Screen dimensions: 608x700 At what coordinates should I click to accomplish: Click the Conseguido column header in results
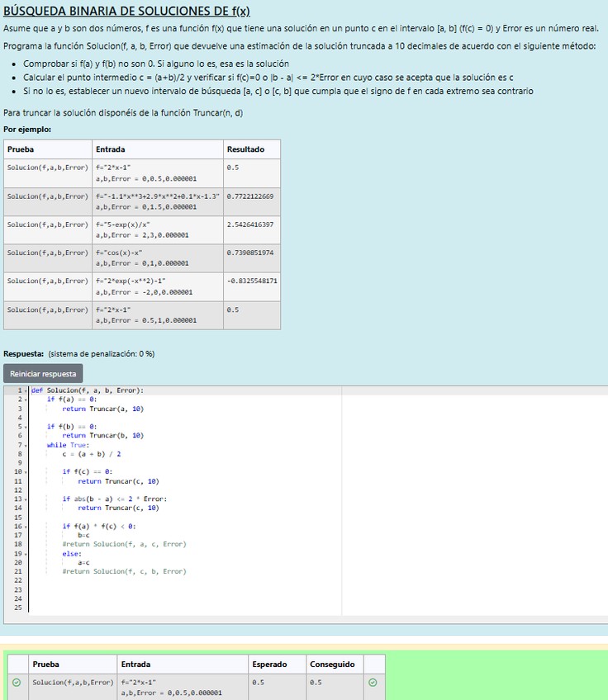(x=332, y=665)
